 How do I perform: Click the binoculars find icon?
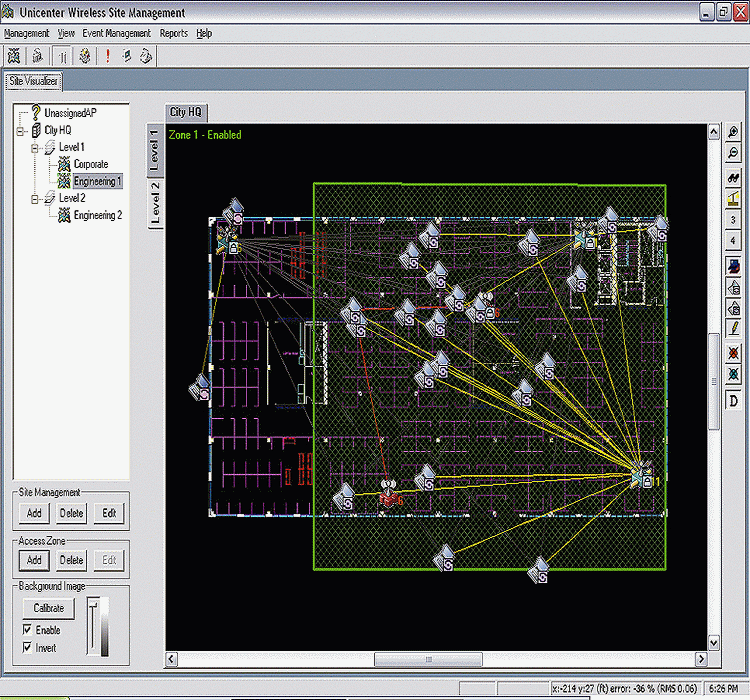734,176
